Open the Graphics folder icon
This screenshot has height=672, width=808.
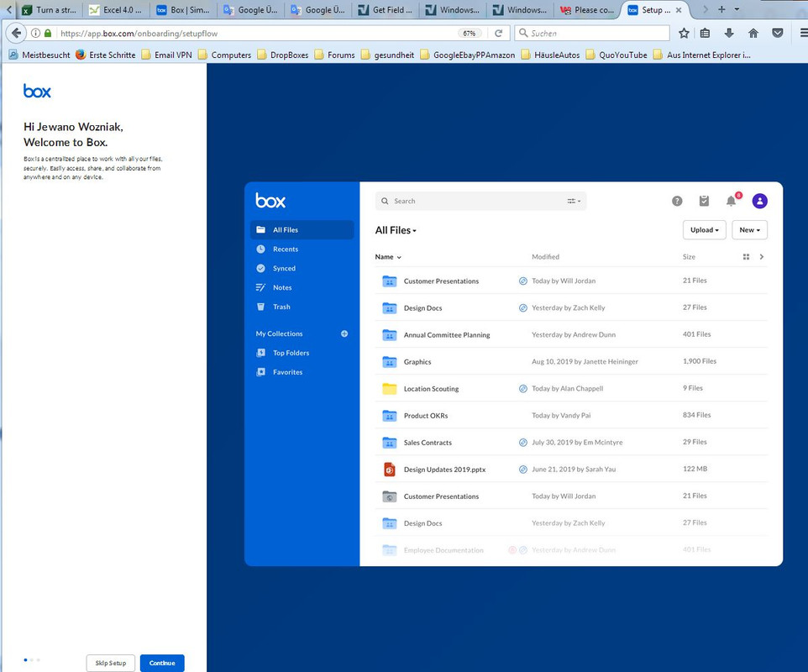pyautogui.click(x=390, y=362)
